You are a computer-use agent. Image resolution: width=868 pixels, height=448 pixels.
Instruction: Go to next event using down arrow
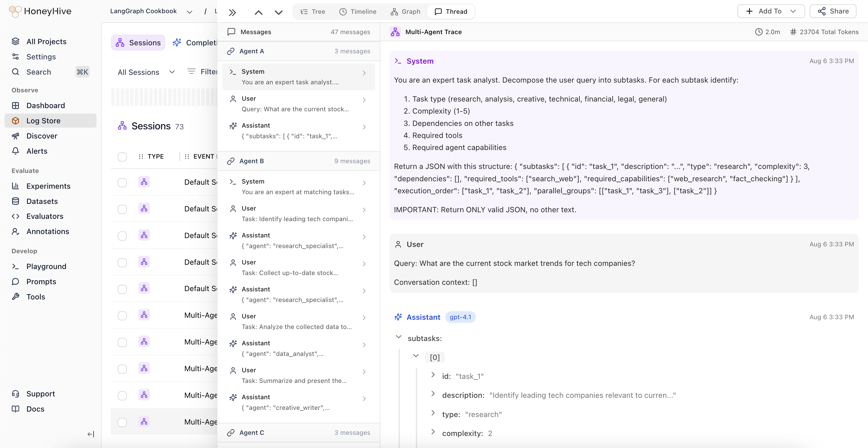coord(278,12)
